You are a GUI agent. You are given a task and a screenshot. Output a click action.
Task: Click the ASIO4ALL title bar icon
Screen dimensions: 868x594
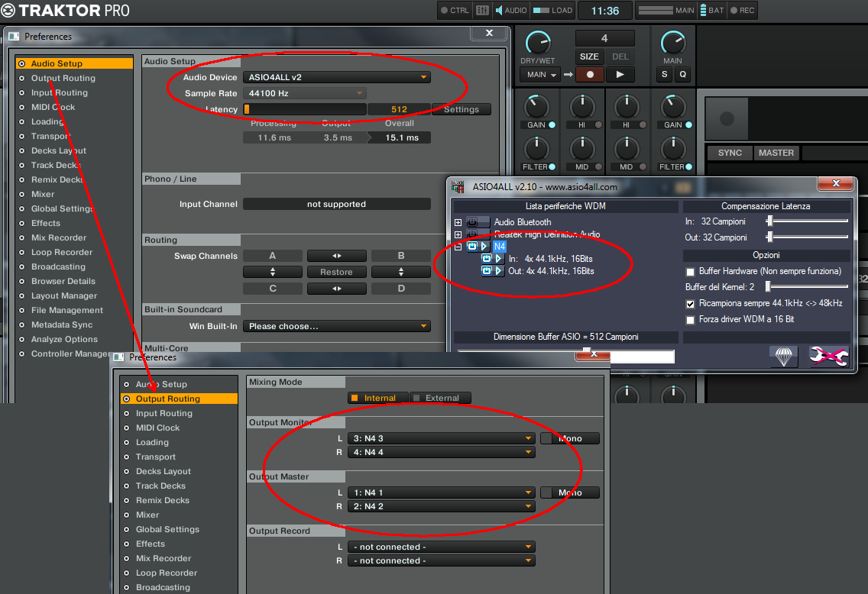pos(458,187)
